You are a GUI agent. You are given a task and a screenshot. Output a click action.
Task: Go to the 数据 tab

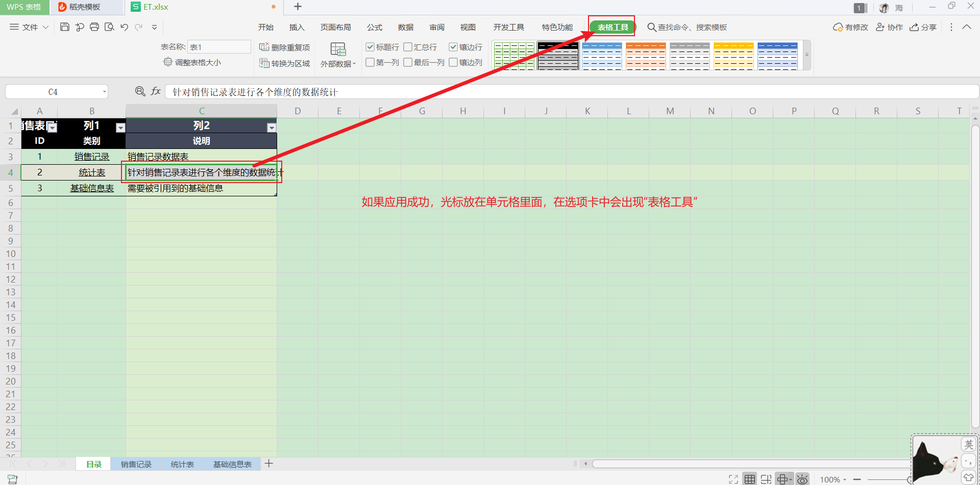405,27
